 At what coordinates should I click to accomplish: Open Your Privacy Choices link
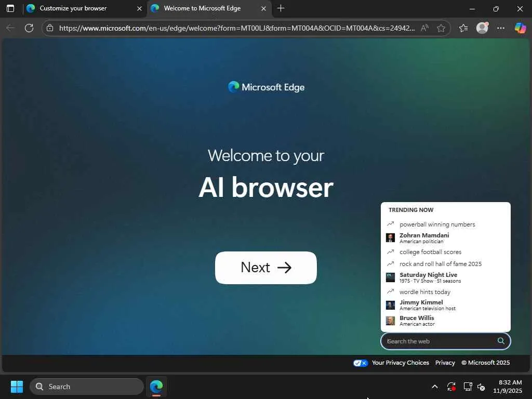[x=401, y=363]
